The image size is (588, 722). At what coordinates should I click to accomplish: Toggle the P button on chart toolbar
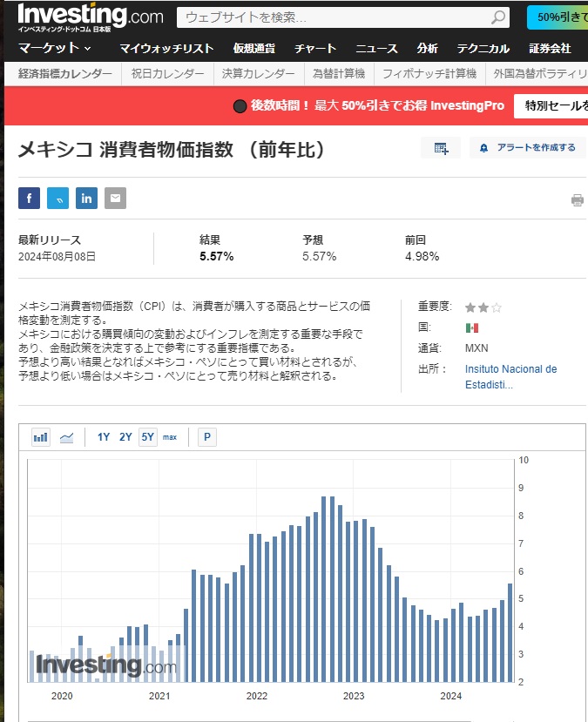pyautogui.click(x=206, y=437)
